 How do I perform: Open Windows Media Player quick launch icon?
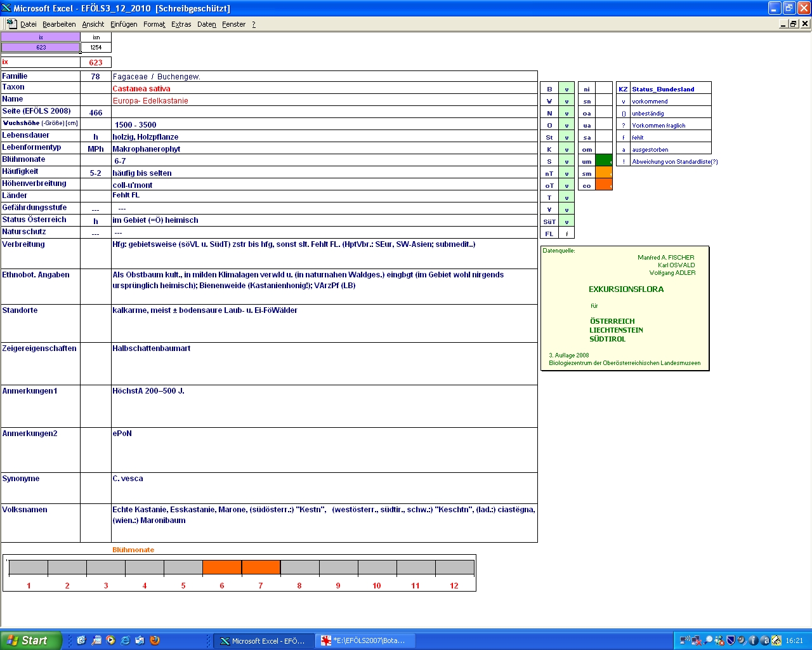click(x=110, y=640)
